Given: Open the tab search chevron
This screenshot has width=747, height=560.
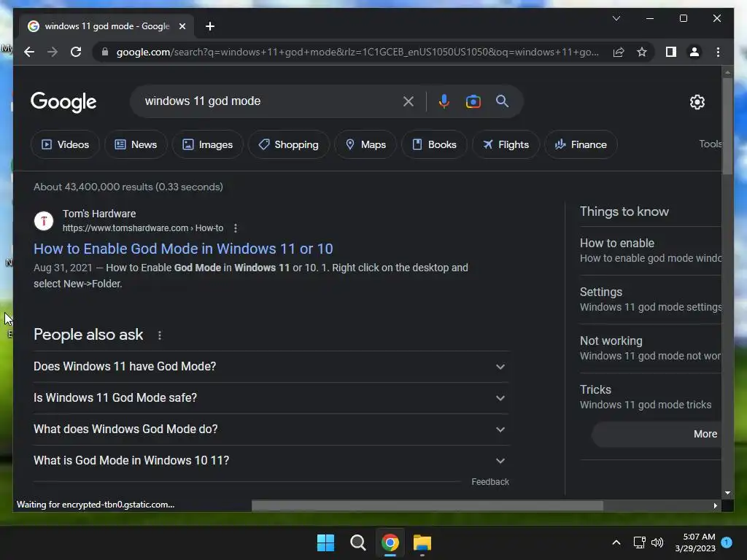Looking at the screenshot, I should tap(616, 18).
